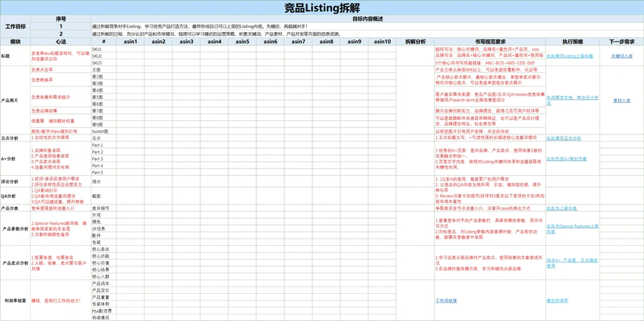Select the asin5 column header
Screen dimensions: 644x321
(243, 41)
